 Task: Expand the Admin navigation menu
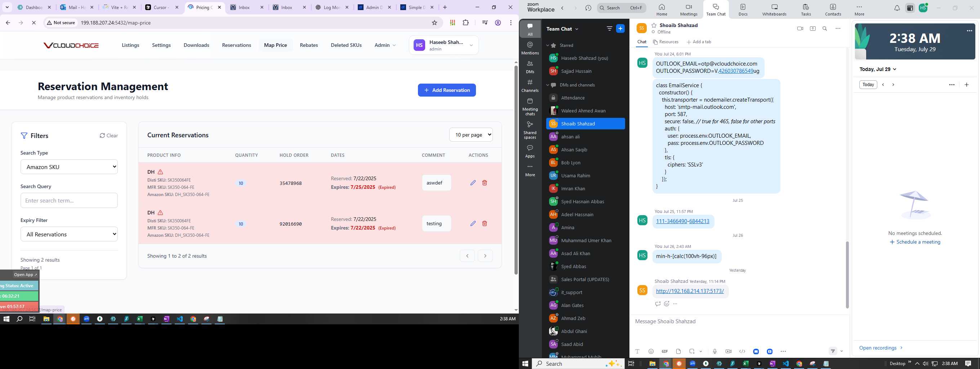(385, 45)
